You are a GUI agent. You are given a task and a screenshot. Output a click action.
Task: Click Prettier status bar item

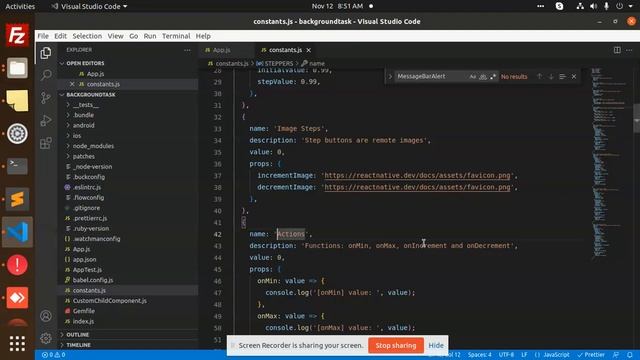pos(591,355)
